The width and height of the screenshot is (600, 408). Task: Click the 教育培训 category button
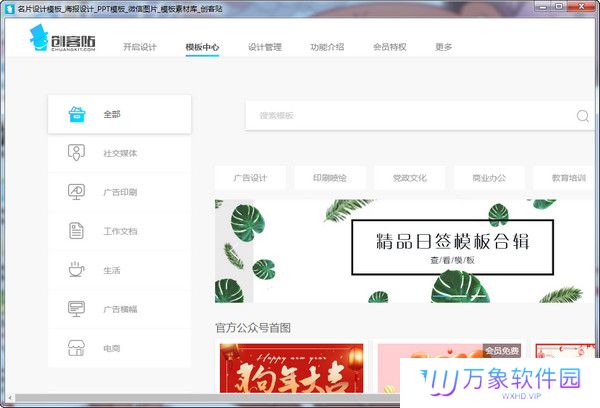[566, 178]
